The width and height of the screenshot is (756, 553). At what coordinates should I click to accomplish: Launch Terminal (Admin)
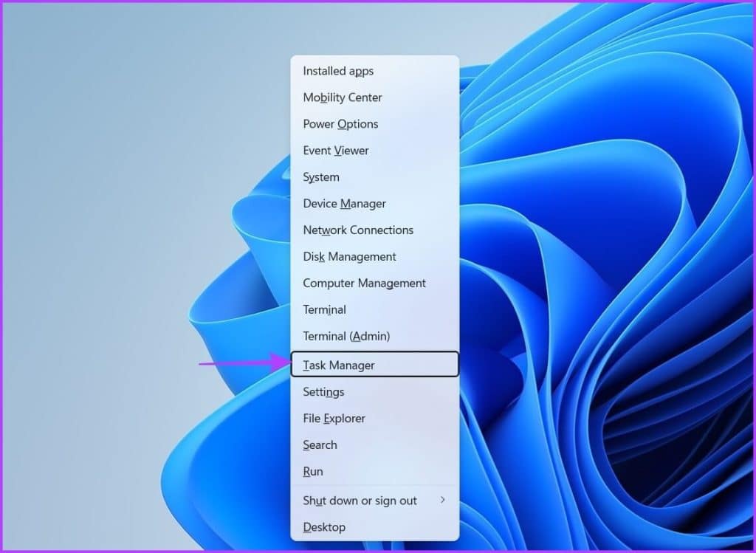point(374,336)
